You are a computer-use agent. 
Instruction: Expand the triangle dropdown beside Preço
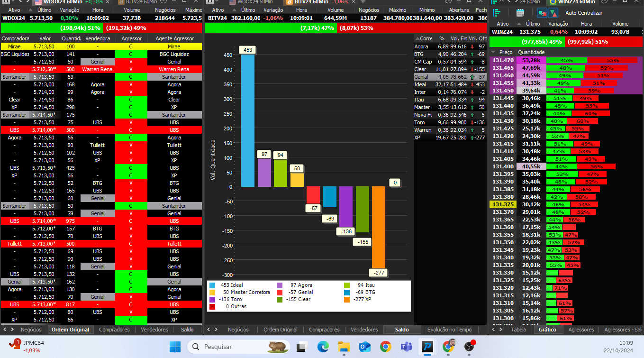click(493, 52)
